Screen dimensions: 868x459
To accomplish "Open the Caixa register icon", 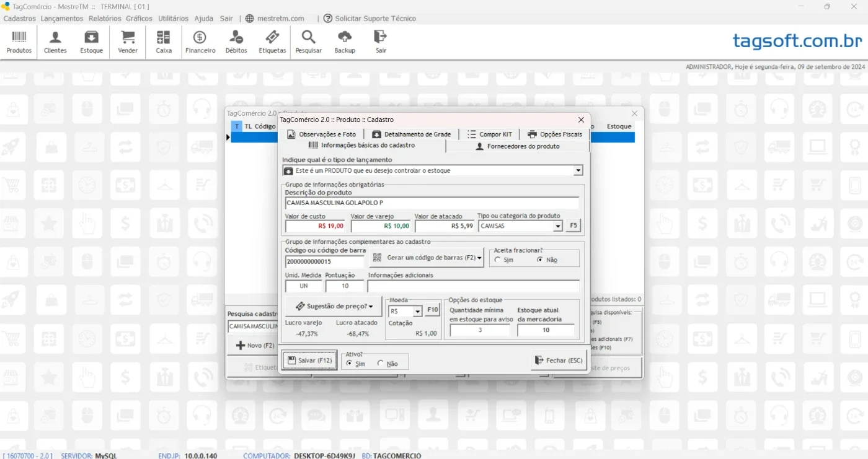I will (x=164, y=42).
